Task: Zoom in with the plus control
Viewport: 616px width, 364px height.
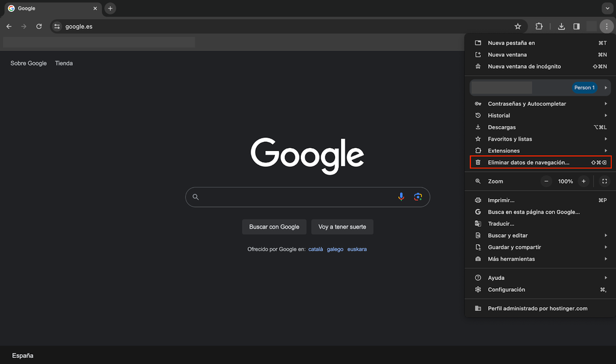Action: (583, 181)
